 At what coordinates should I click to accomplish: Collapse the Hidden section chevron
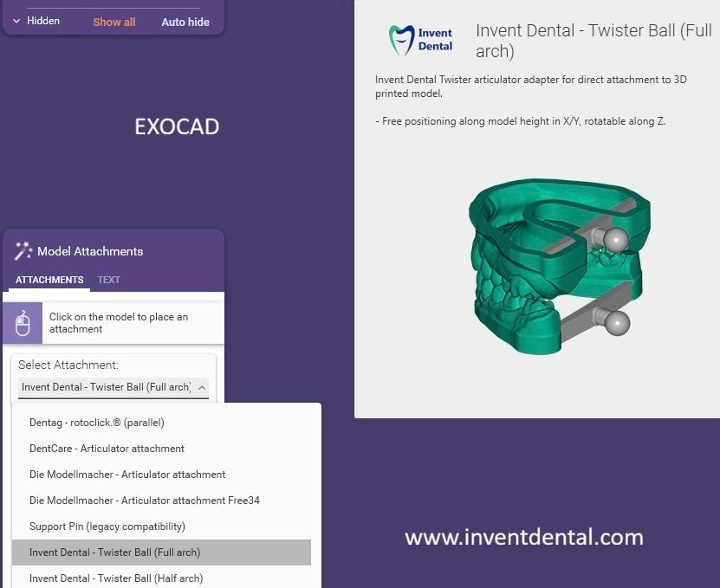click(x=16, y=21)
